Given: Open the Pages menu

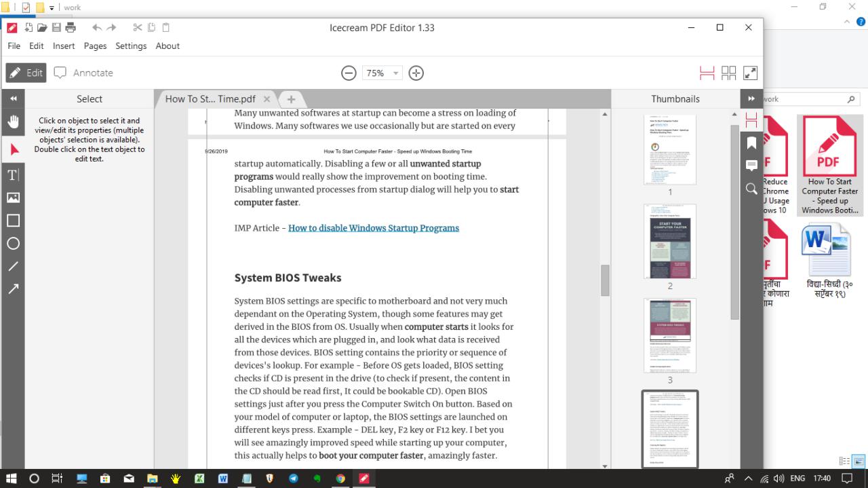Looking at the screenshot, I should click(95, 45).
